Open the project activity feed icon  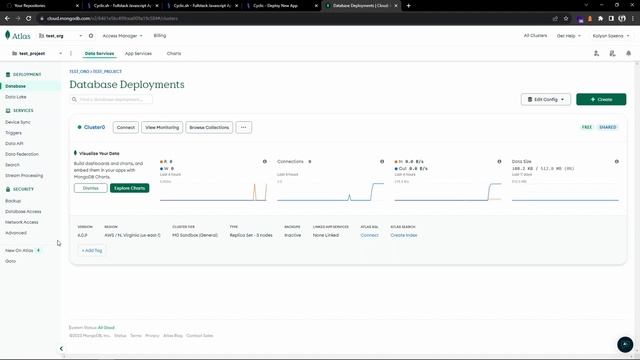pos(612,53)
